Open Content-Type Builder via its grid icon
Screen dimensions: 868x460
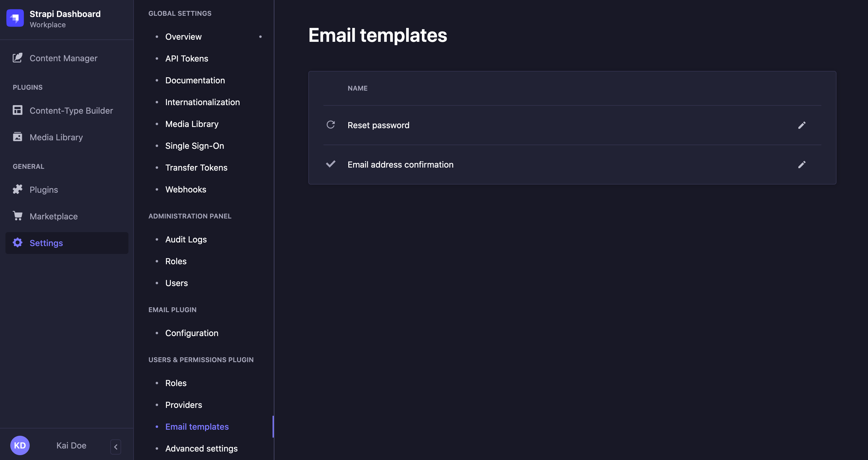(18, 110)
